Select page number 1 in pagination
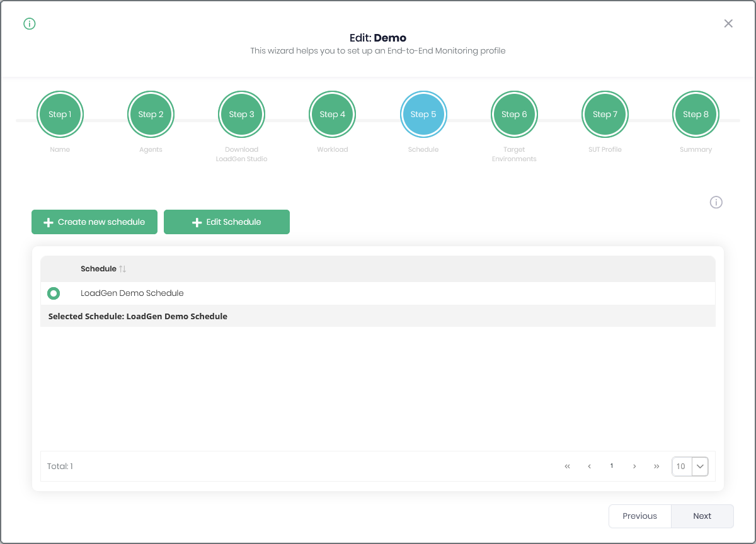756x544 pixels. (612, 467)
